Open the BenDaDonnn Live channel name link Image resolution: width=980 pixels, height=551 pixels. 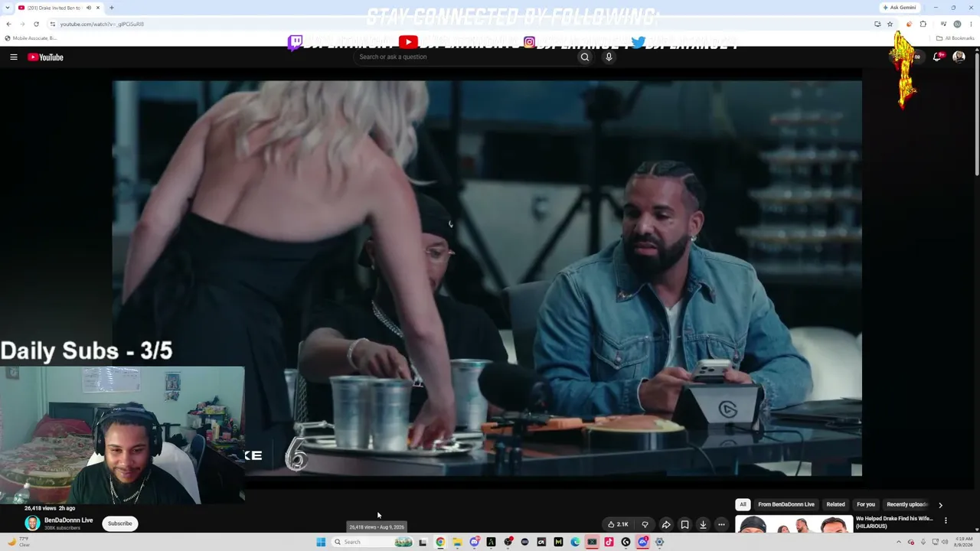[x=68, y=520]
